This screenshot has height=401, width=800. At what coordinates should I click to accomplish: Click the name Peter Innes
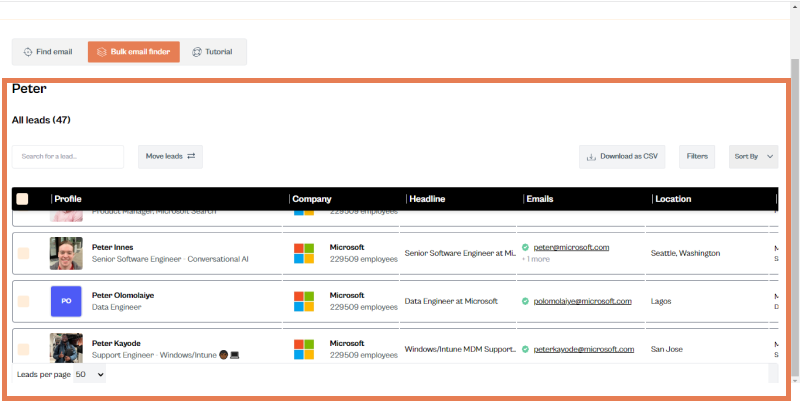[112, 247]
